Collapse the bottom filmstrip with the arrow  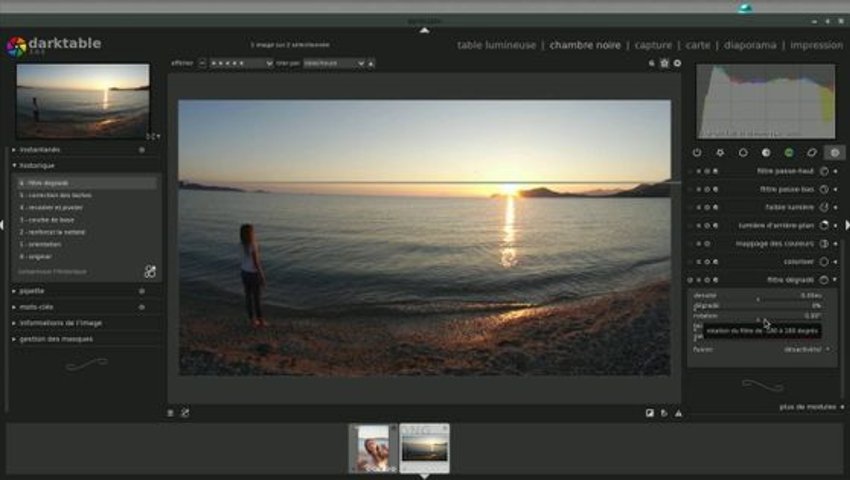(424, 476)
